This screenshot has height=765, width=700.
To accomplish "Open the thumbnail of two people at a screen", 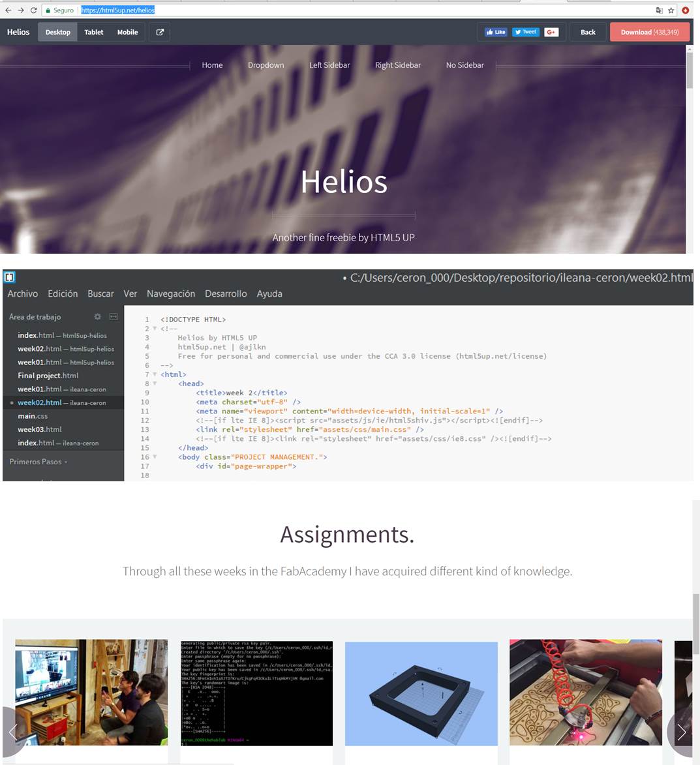I will [91, 693].
